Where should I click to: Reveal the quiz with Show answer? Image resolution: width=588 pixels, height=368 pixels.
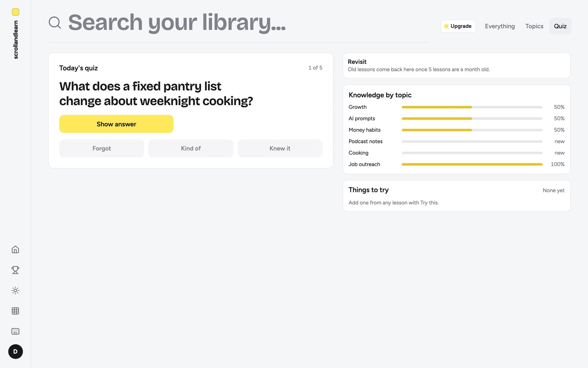pyautogui.click(x=116, y=124)
